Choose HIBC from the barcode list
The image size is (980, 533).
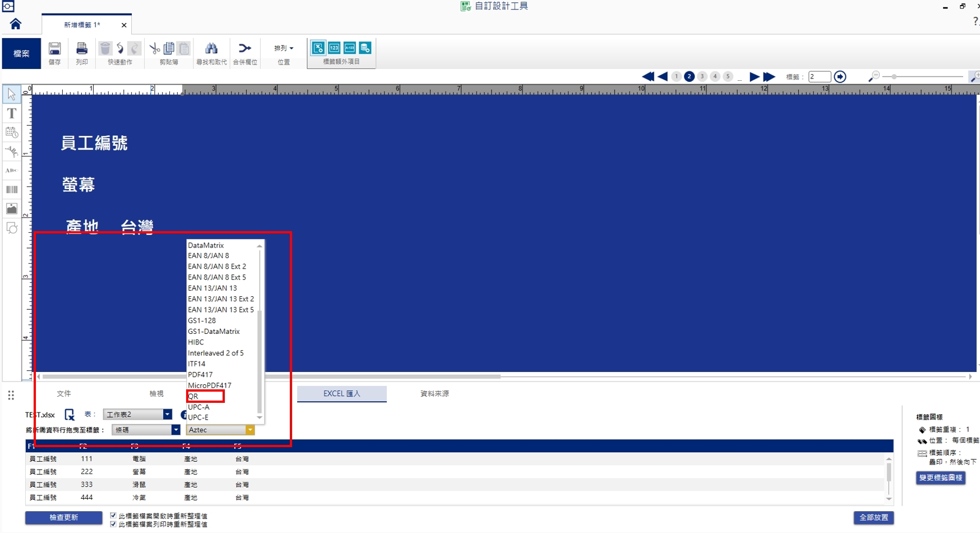tap(196, 342)
